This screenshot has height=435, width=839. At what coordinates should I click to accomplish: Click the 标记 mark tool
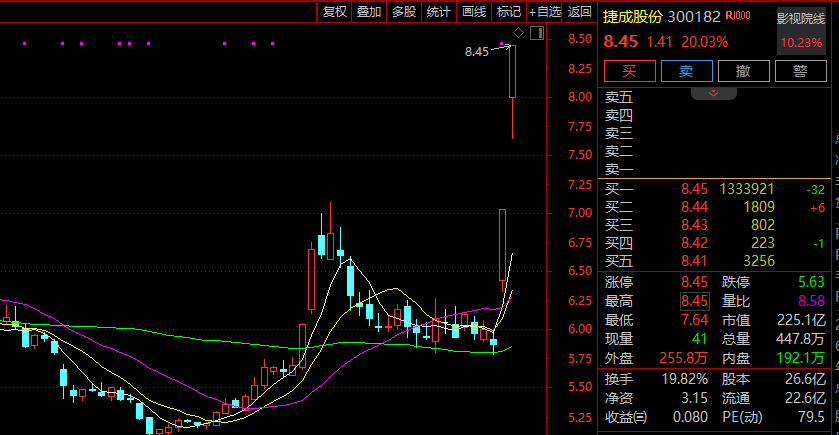(x=509, y=12)
